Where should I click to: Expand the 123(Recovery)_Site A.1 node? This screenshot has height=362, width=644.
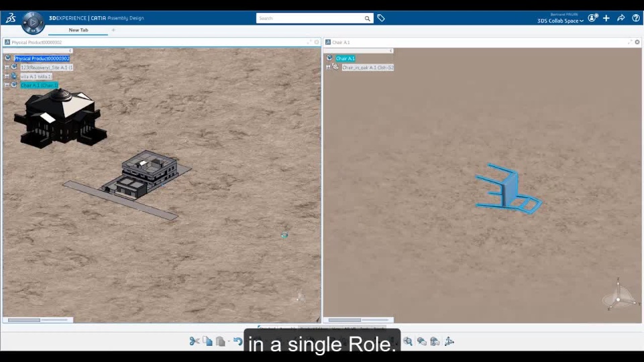coord(7,67)
